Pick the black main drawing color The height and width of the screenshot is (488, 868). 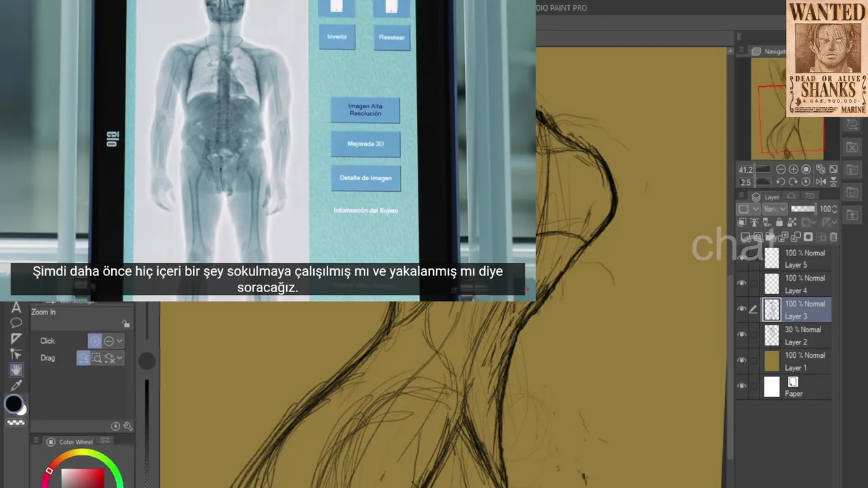[x=14, y=404]
